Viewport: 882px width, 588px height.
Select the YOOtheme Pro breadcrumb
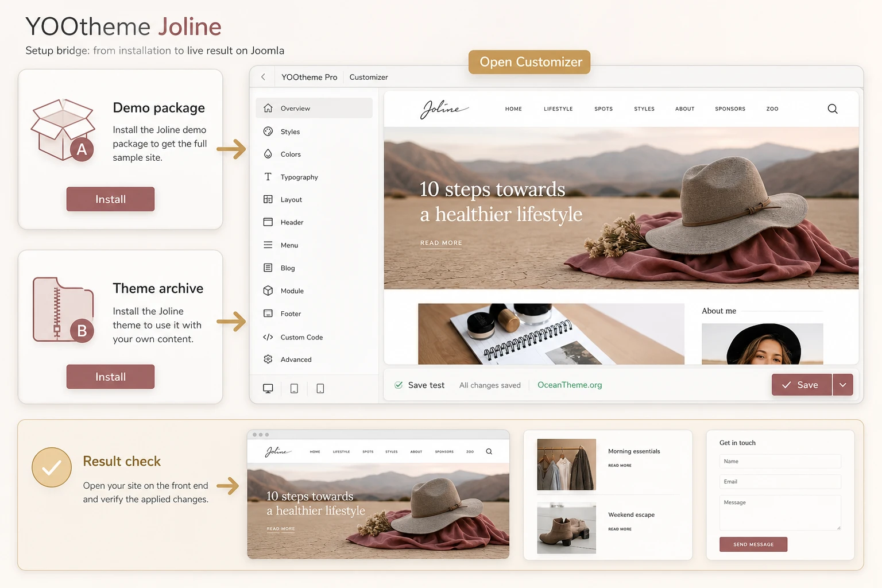point(309,77)
